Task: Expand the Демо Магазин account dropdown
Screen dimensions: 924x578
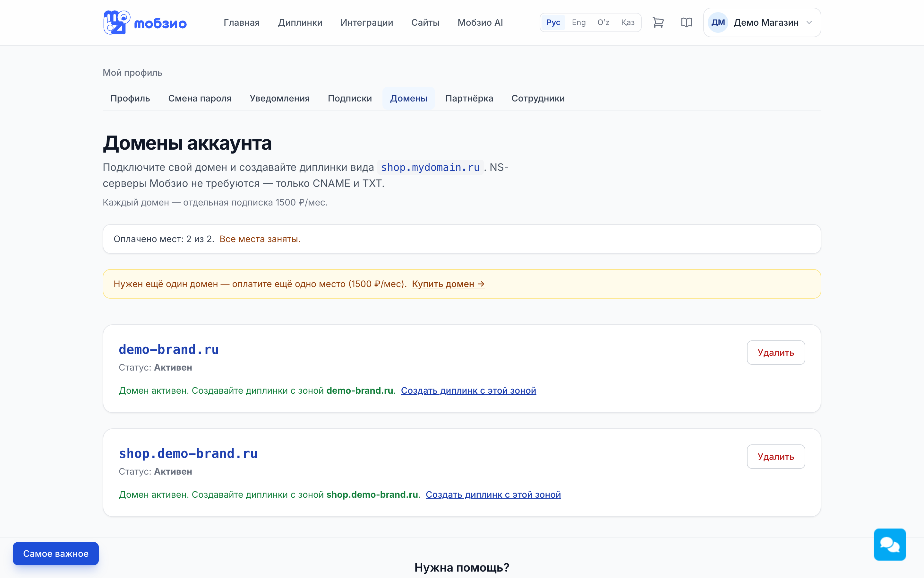Action: tap(762, 22)
